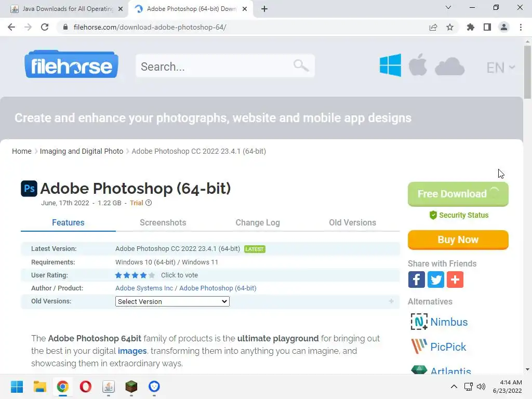Open Opera browser from taskbar
Screen dimensions: 532x399
[x=86, y=387]
